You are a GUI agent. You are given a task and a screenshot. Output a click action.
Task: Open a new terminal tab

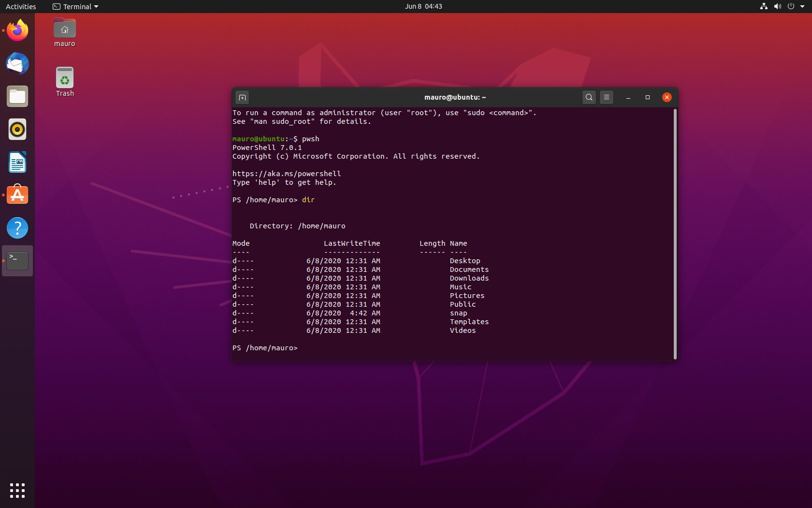click(x=242, y=97)
